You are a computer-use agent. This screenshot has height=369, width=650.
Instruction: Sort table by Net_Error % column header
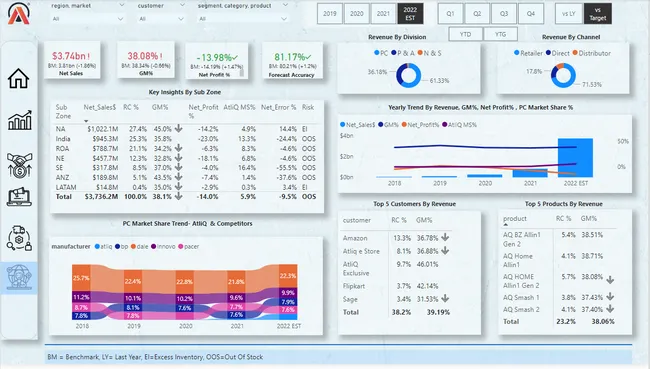click(278, 107)
